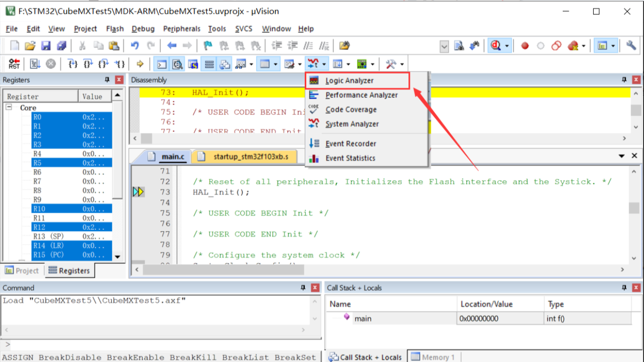Insert a bookmark with the flag icon
The height and width of the screenshot is (362, 644).
pyautogui.click(x=208, y=46)
